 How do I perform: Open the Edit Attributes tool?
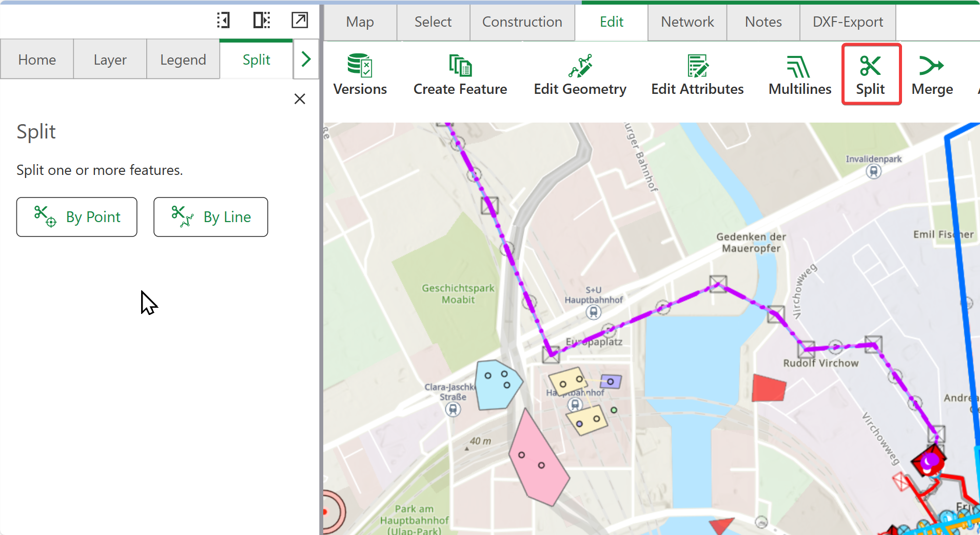pos(697,75)
